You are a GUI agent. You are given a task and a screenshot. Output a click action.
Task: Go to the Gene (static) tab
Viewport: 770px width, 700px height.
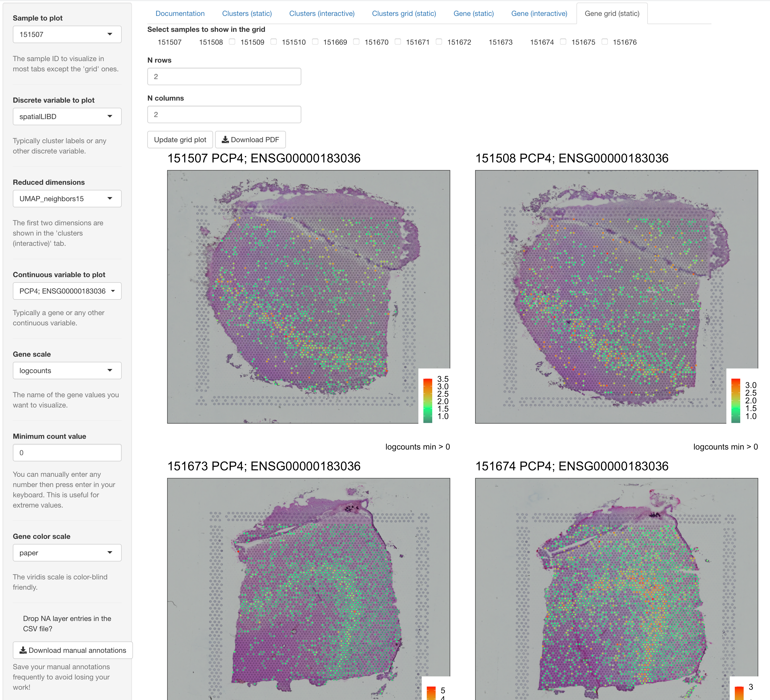pos(473,14)
